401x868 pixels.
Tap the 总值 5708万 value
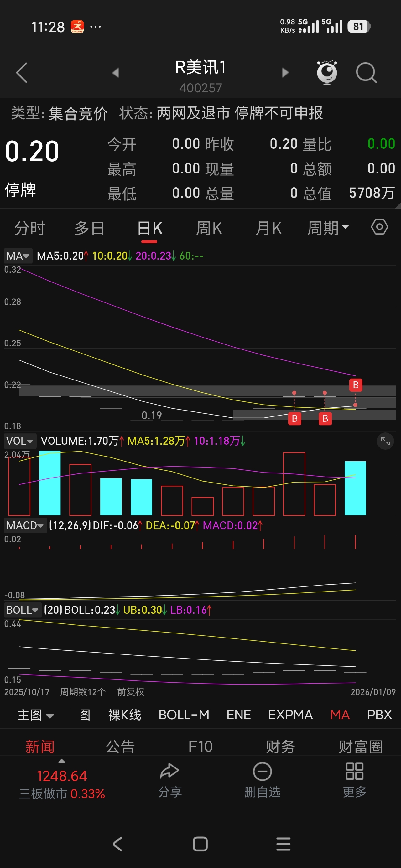372,193
